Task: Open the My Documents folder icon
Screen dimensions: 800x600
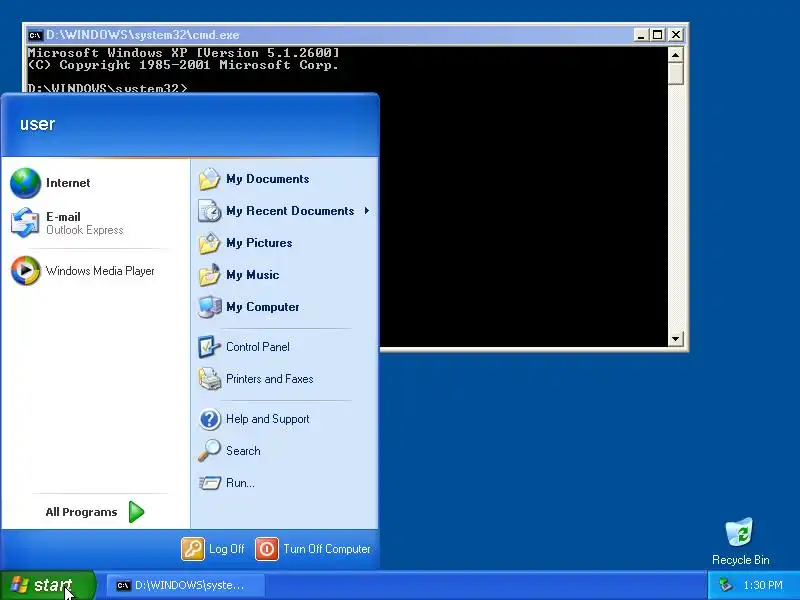Action: [x=209, y=179]
